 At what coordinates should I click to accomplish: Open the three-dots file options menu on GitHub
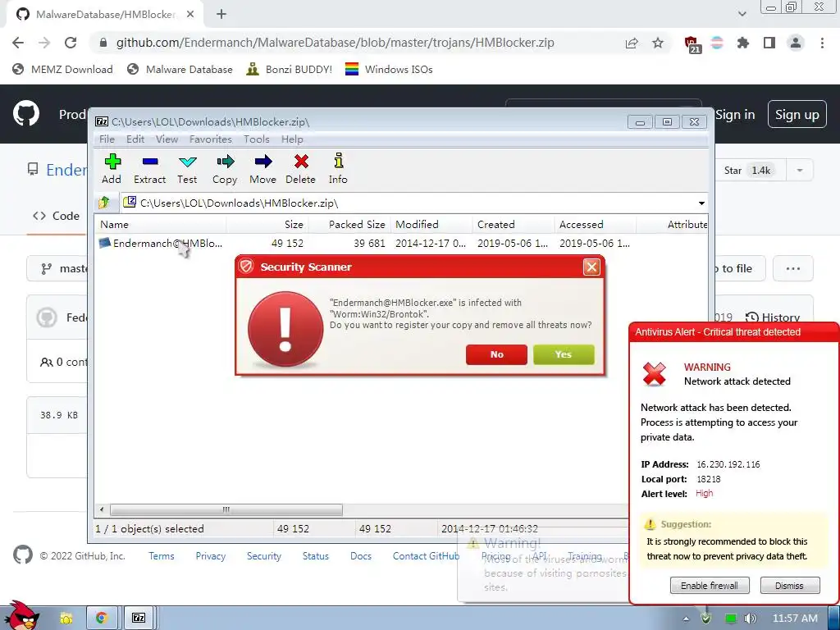tap(793, 268)
